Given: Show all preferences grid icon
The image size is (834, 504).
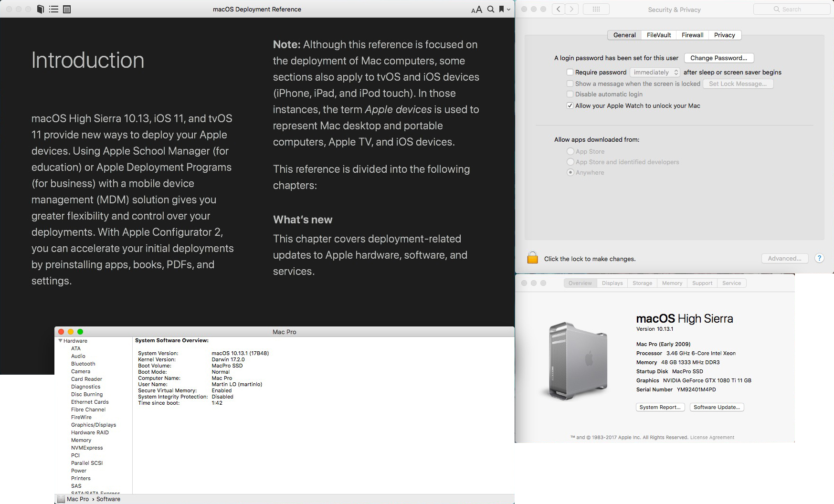Looking at the screenshot, I should pyautogui.click(x=596, y=9).
